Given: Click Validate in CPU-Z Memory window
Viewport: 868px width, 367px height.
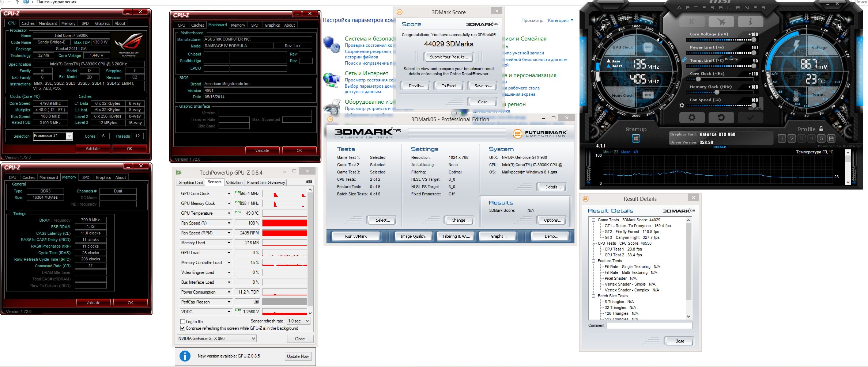Looking at the screenshot, I should coord(93,303).
